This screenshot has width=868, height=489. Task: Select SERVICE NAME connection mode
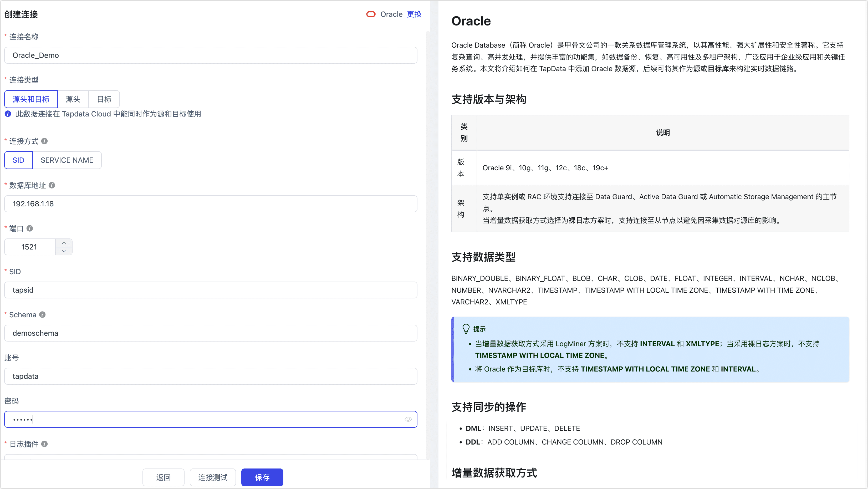(67, 160)
